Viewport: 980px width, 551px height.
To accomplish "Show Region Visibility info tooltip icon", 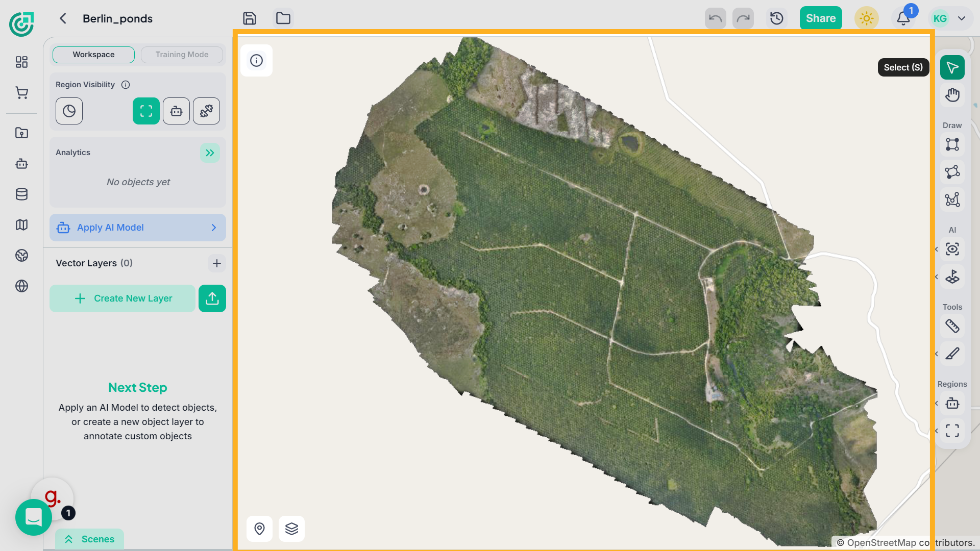I will click(126, 85).
